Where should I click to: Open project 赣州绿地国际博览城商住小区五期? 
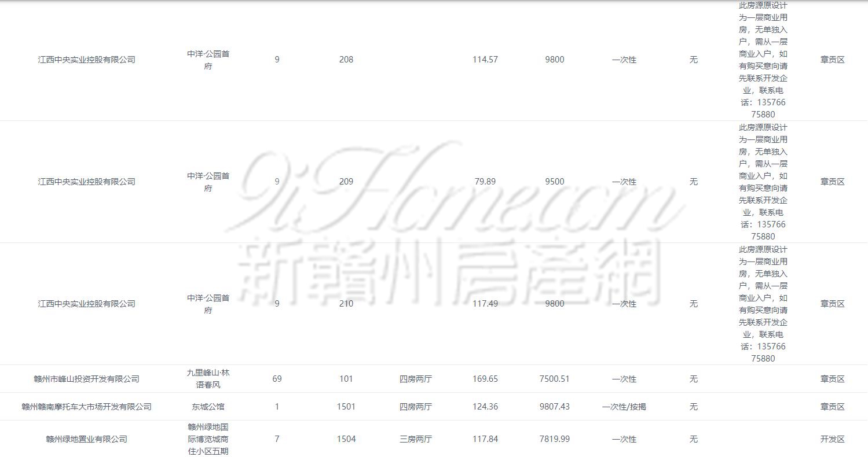208,438
